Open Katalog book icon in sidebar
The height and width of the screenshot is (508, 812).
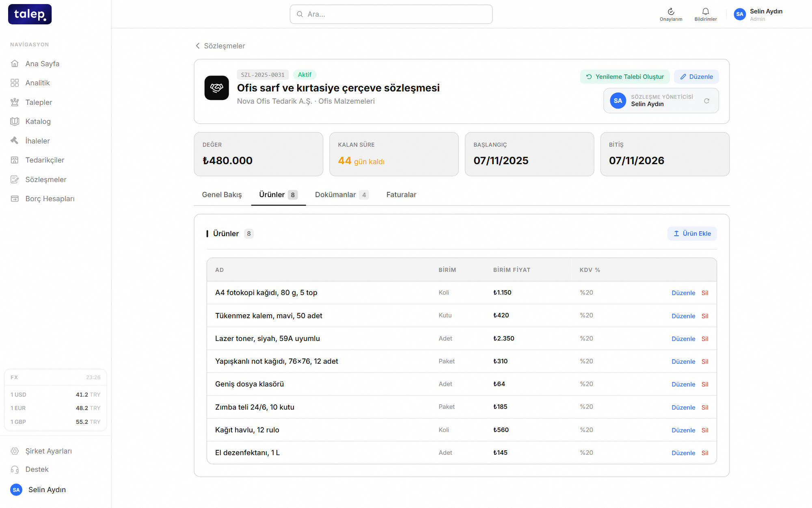[15, 121]
